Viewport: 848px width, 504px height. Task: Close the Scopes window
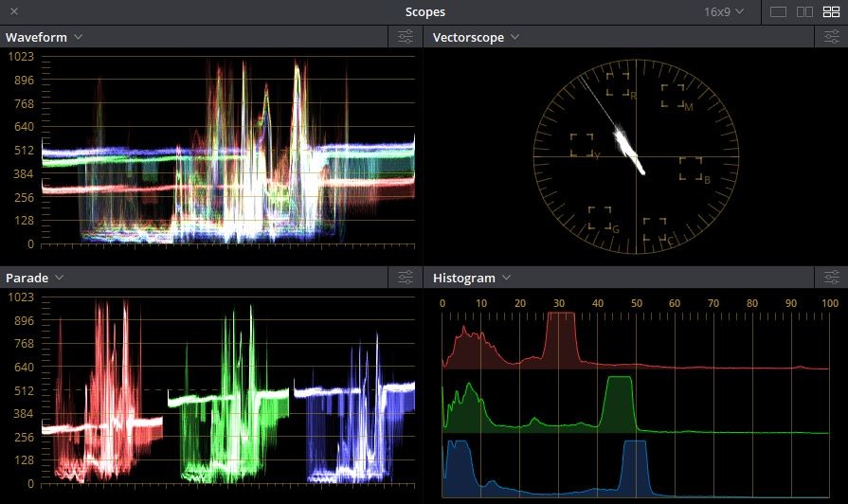(x=13, y=12)
